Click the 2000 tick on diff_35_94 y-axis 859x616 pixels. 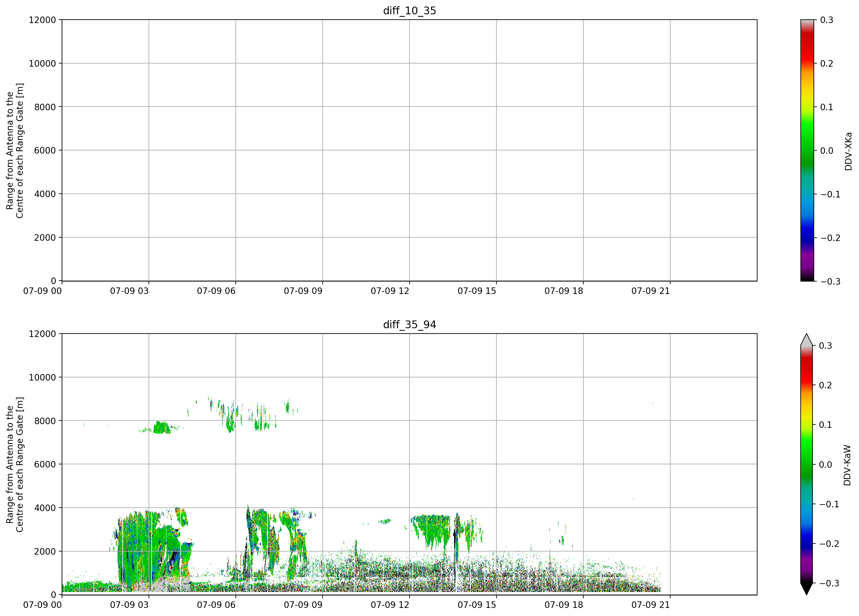pyautogui.click(x=45, y=552)
